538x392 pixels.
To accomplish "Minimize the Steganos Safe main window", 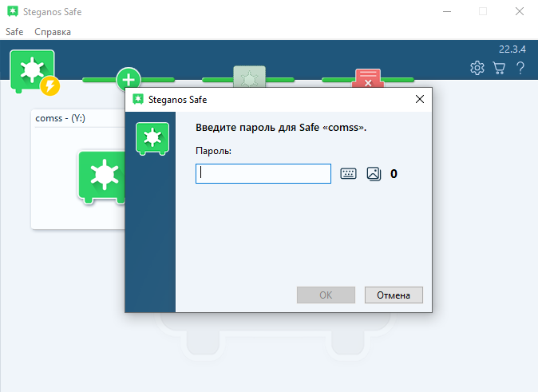I will [447, 11].
